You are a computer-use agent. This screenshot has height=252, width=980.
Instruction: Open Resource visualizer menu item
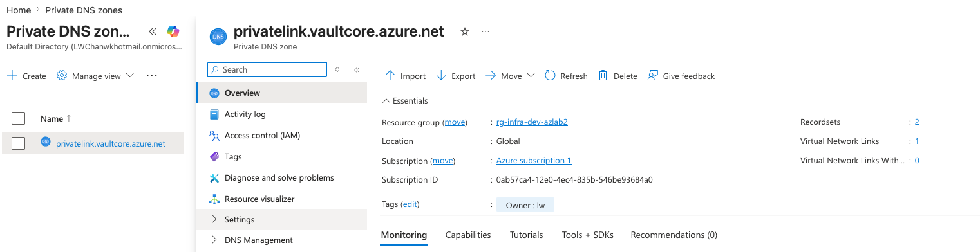(282, 199)
